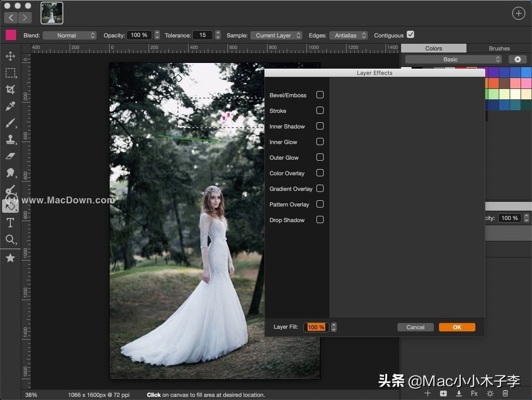Uncheck the Contiguous option
532x400 pixels.
click(410, 34)
